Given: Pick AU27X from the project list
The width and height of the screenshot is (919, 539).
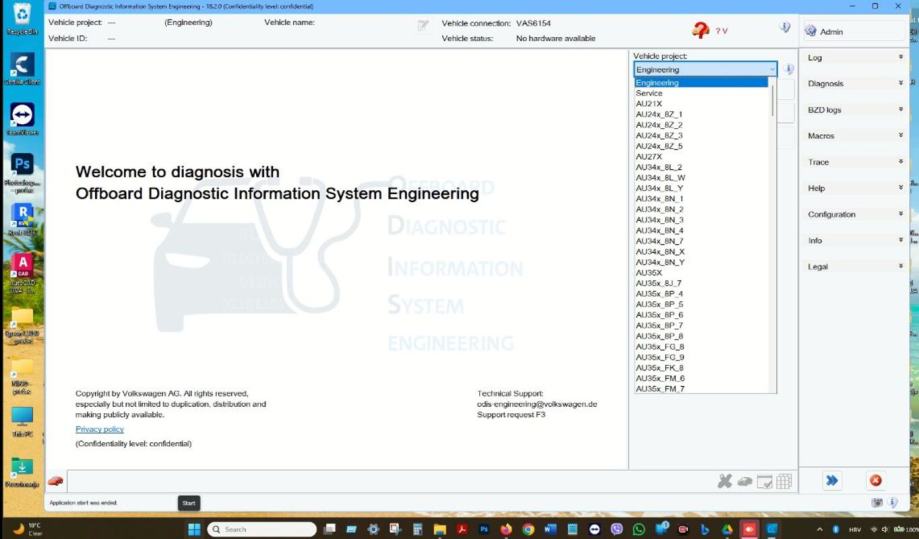Looking at the screenshot, I should 701,156.
